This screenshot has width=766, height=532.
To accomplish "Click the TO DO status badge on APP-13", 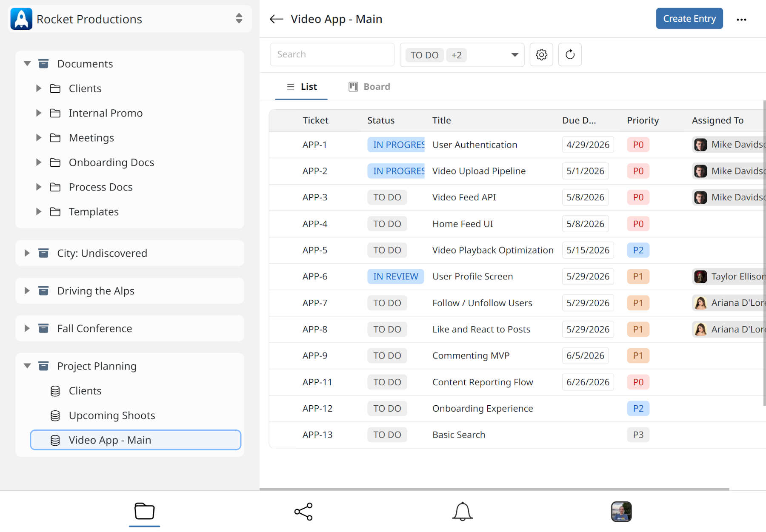I will 387,435.
